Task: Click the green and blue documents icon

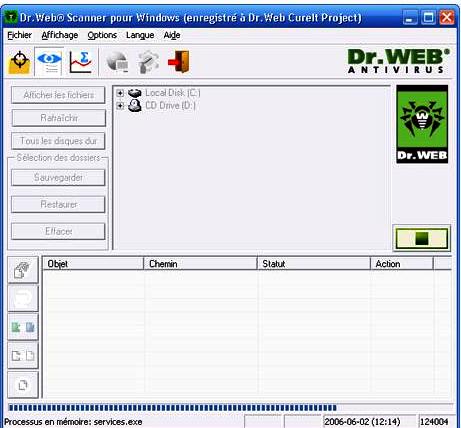Action: click(23, 327)
